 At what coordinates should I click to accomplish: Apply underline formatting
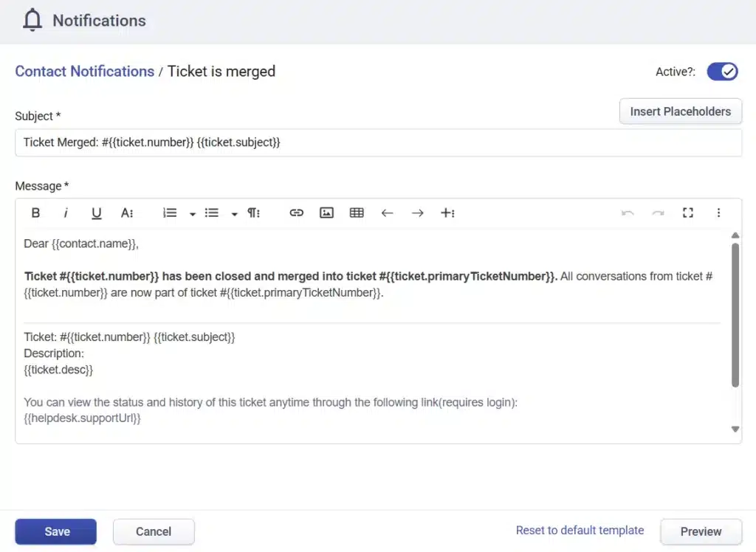[x=96, y=213]
